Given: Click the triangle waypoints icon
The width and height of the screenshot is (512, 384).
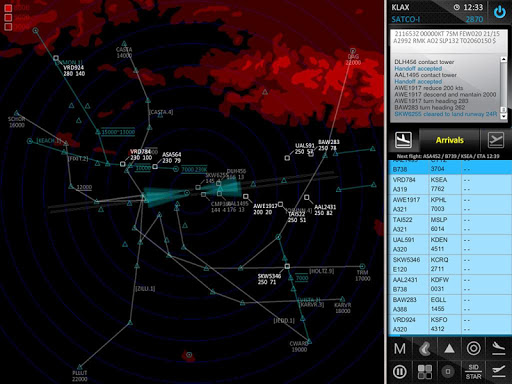Looking at the screenshot, I should (449, 349).
